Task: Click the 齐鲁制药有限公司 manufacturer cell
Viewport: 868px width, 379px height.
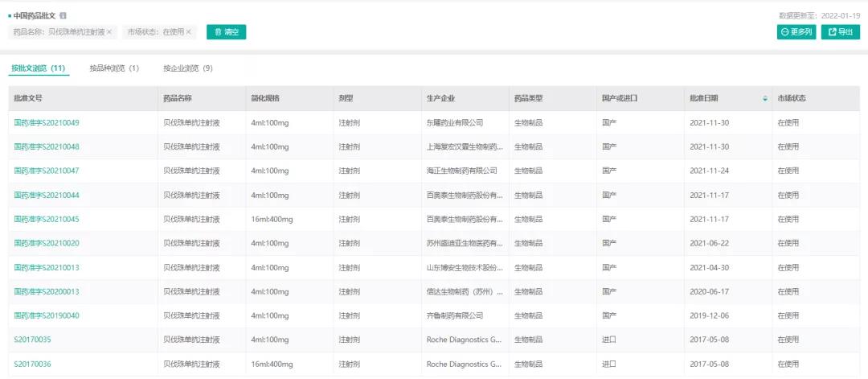Action: pos(455,316)
